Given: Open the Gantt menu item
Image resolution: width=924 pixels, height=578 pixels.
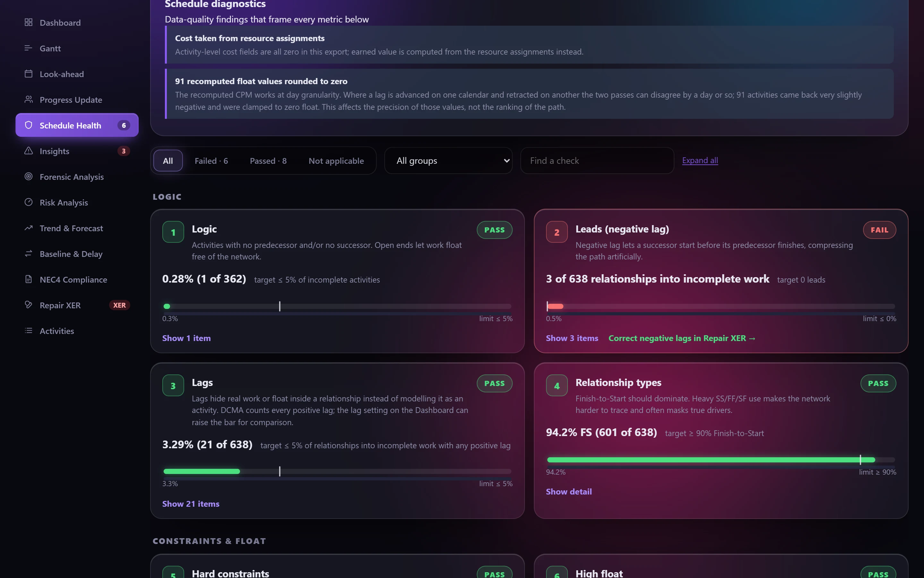Looking at the screenshot, I should pos(77,48).
